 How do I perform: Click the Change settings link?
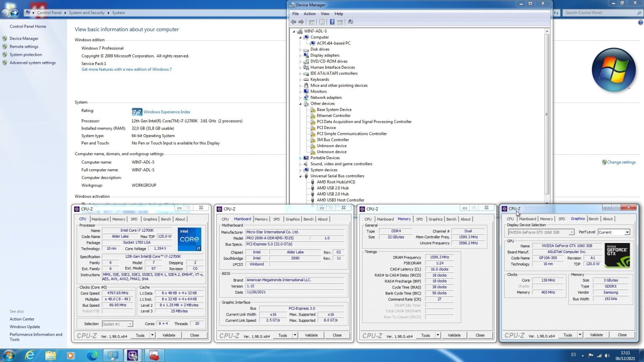pyautogui.click(x=622, y=162)
